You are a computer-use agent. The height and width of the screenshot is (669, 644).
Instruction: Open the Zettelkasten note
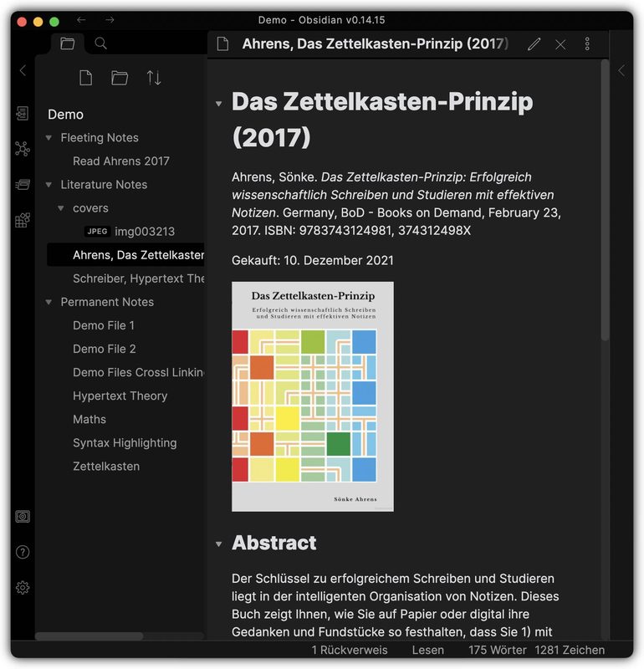point(106,467)
